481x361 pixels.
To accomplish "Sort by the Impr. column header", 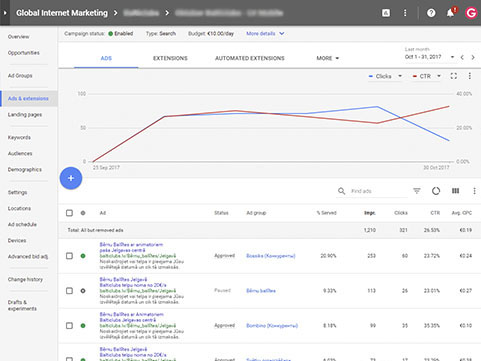I will [x=370, y=213].
